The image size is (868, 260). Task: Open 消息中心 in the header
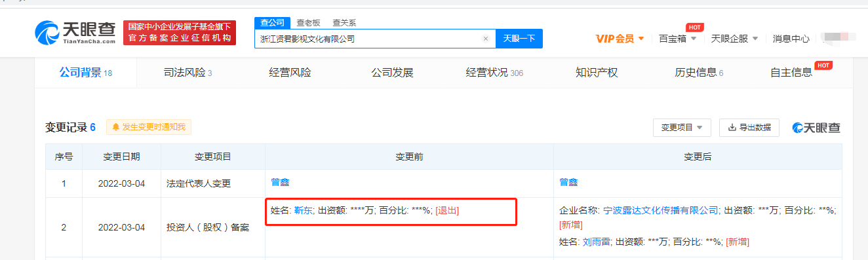point(791,39)
